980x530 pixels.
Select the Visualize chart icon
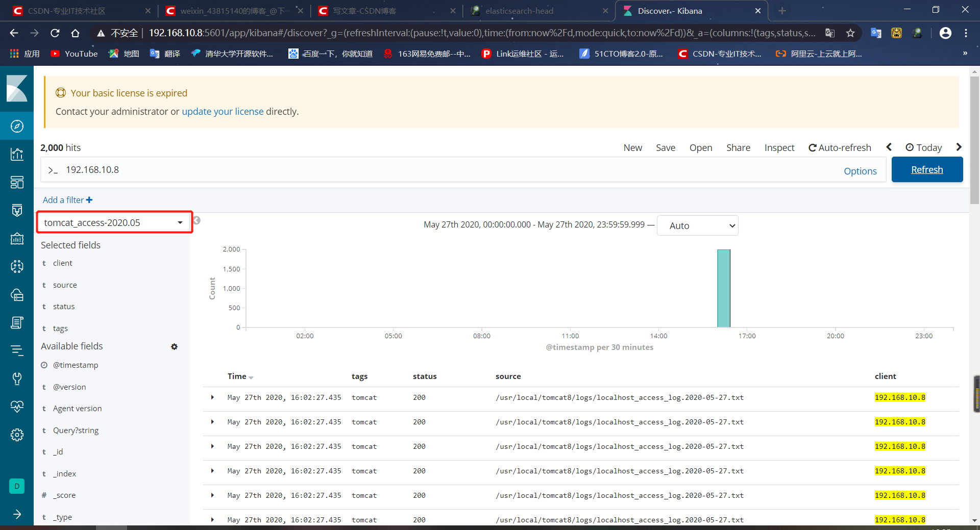(17, 154)
